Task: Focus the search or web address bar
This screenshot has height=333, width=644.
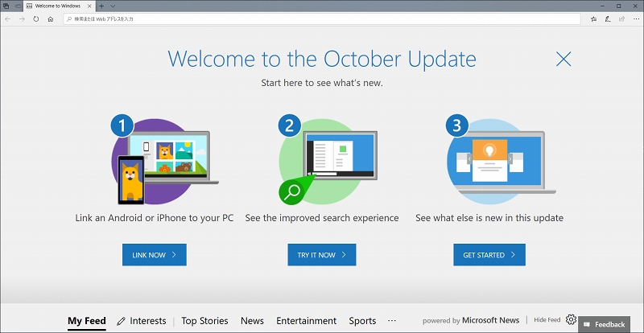Action: pos(321,18)
